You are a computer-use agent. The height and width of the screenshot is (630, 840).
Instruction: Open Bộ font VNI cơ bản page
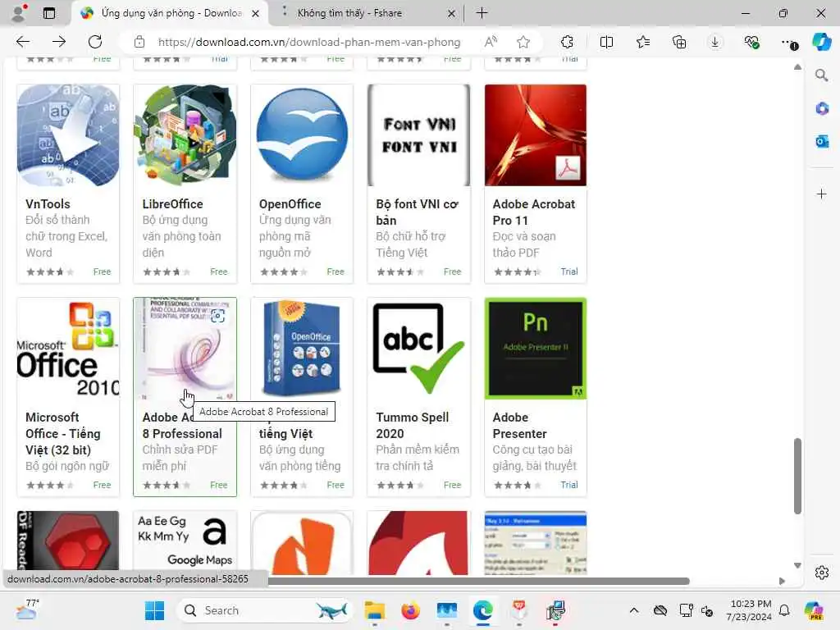click(418, 212)
